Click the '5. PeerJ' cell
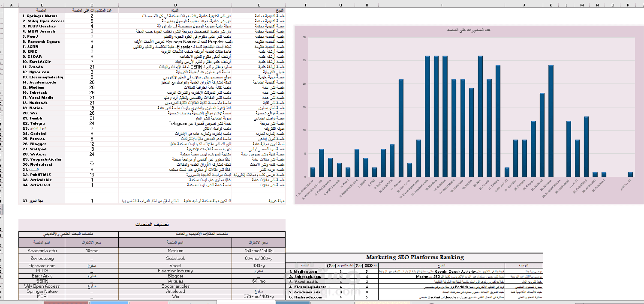The height and width of the screenshot is (304, 644). coord(42,36)
